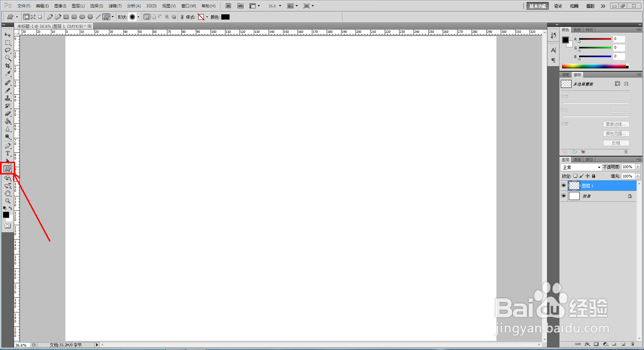Viewport: 644px width, 350px height.
Task: Select the Move tool
Action: tap(8, 35)
